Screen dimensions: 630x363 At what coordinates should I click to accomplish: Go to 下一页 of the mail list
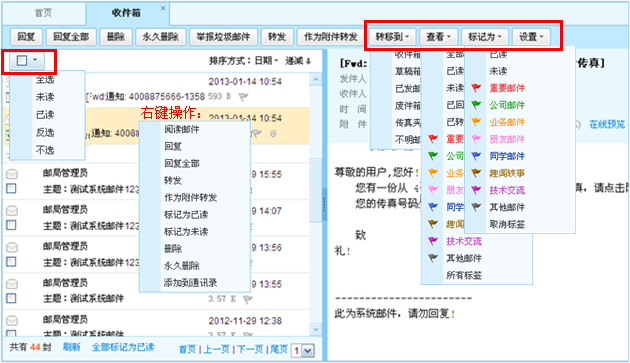point(250,349)
